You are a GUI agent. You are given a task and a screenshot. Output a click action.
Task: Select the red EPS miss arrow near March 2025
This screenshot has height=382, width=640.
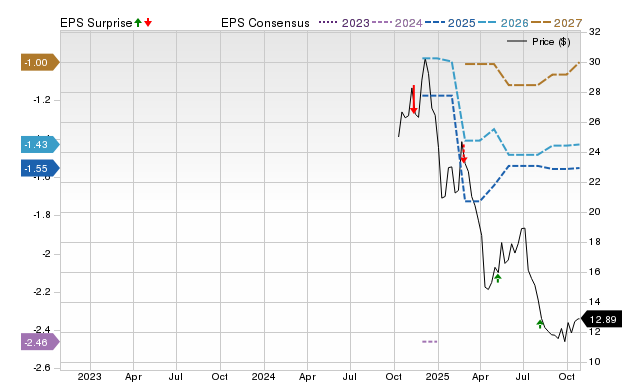(x=463, y=154)
